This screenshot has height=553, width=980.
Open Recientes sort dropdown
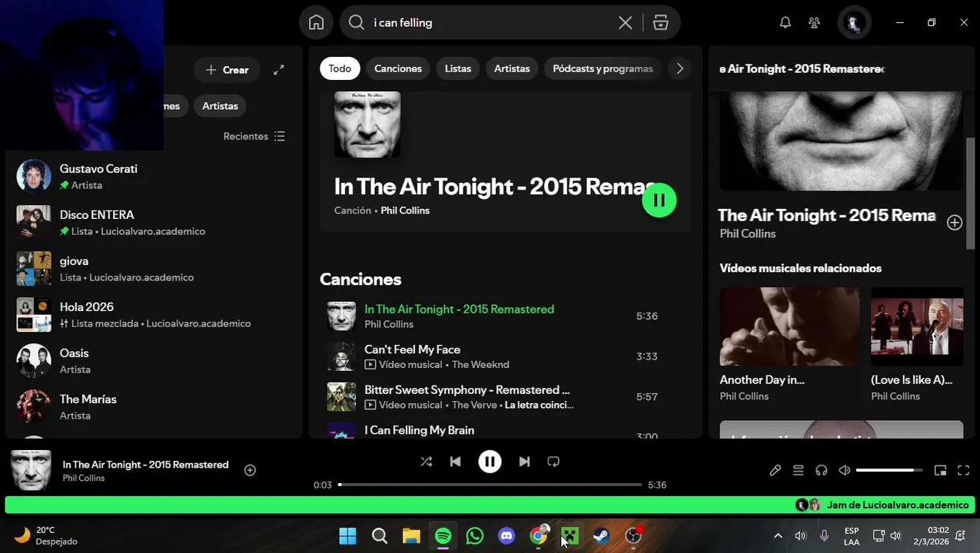click(x=254, y=136)
